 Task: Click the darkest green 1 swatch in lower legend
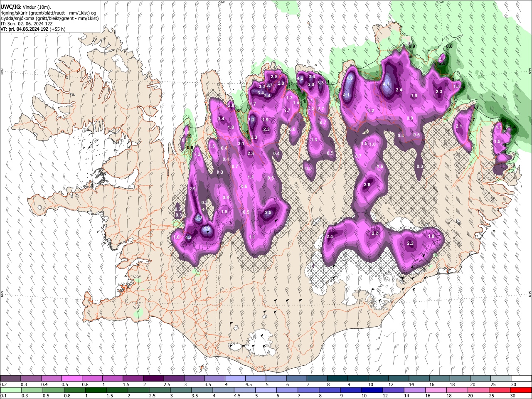click(96, 390)
